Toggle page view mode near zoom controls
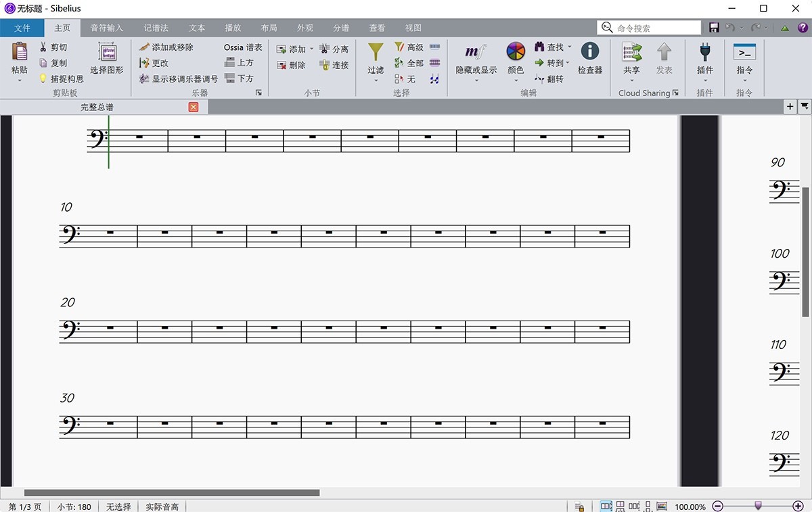 coord(606,505)
